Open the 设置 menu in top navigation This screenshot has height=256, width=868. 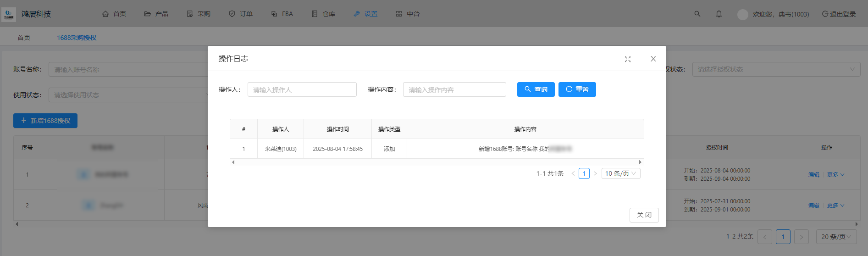click(x=365, y=14)
